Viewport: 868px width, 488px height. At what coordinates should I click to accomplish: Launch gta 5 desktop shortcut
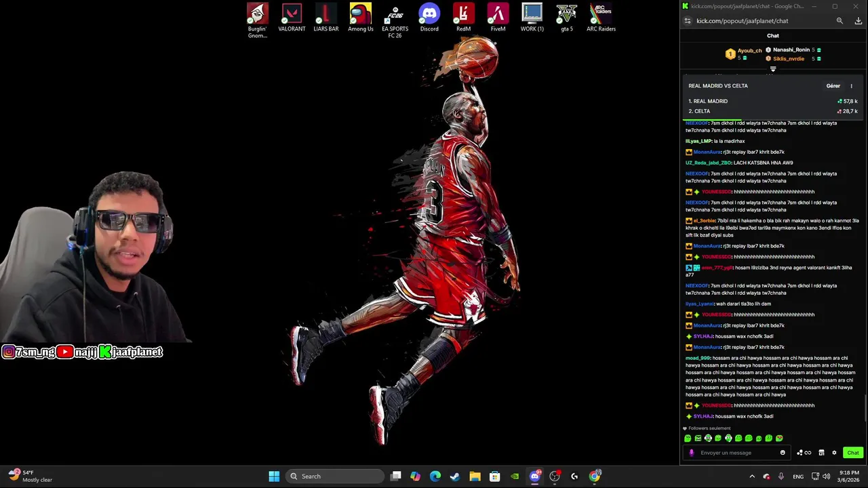point(567,18)
